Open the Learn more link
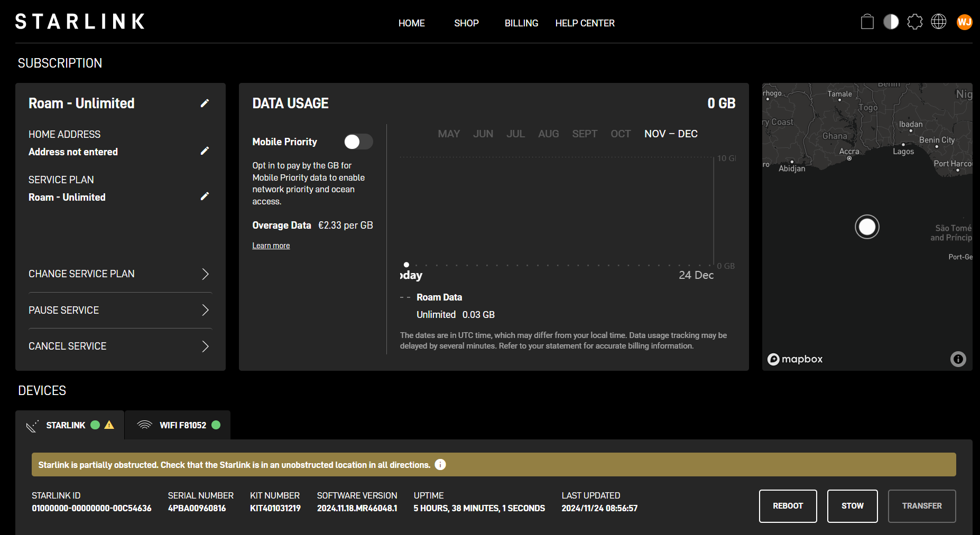The image size is (980, 535). coord(271,246)
